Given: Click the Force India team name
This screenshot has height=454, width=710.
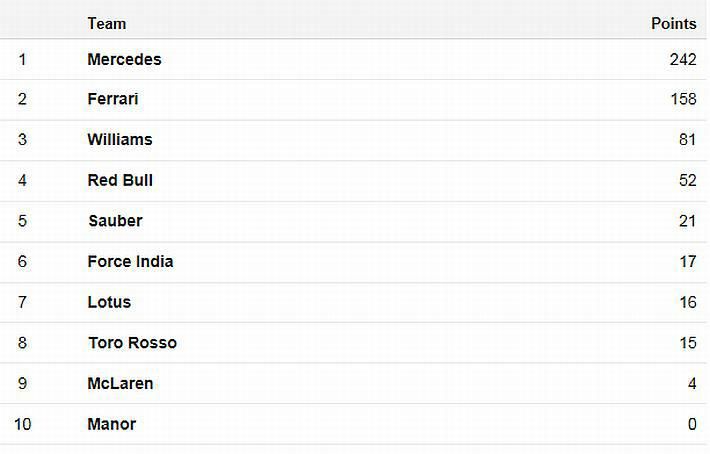Looking at the screenshot, I should click(130, 261).
